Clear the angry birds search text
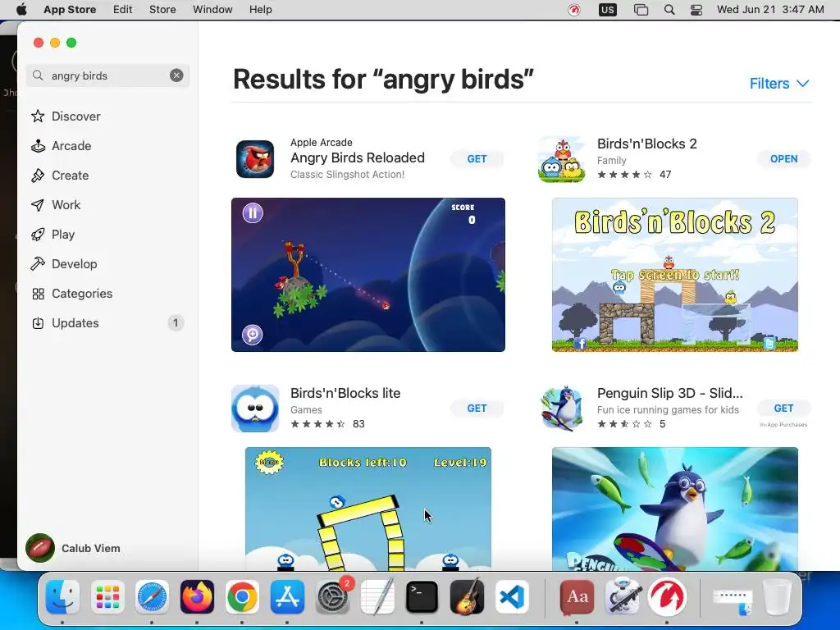This screenshot has width=840, height=630. click(176, 75)
